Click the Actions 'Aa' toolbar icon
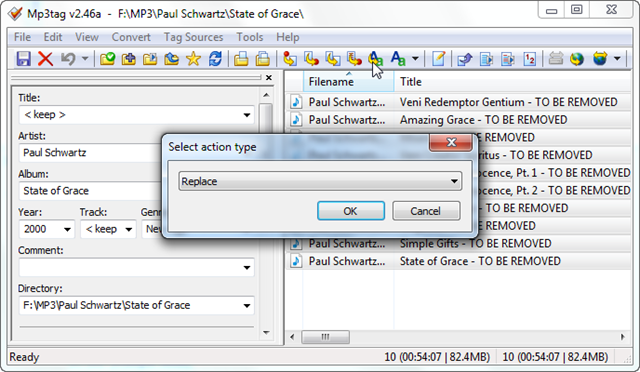Screen dimensions: 640x372 click(398, 59)
